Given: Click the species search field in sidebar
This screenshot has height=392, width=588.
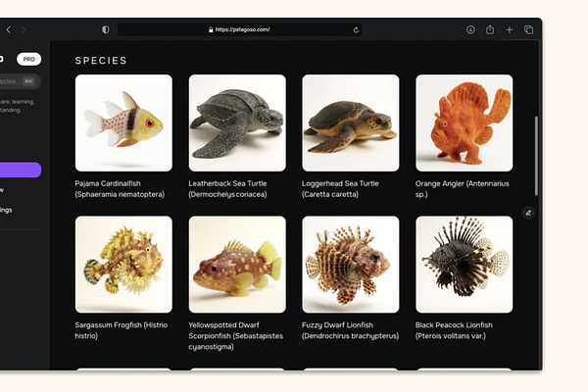Looking at the screenshot, I should pyautogui.click(x=19, y=81).
